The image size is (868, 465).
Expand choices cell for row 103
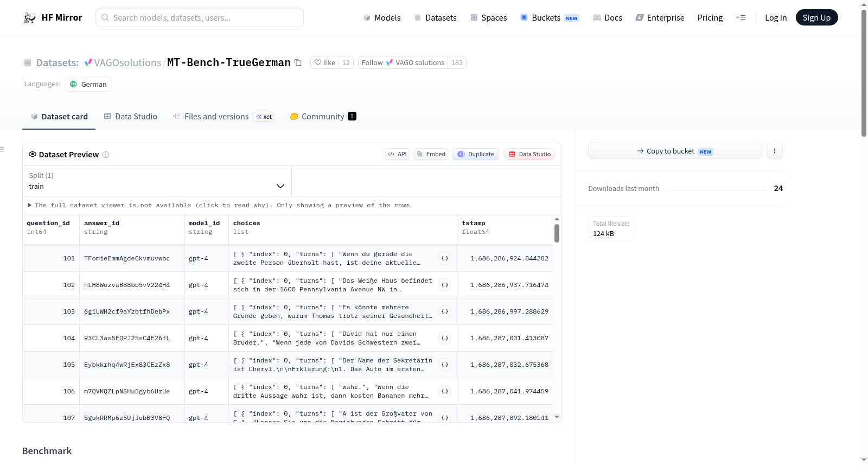[445, 311]
